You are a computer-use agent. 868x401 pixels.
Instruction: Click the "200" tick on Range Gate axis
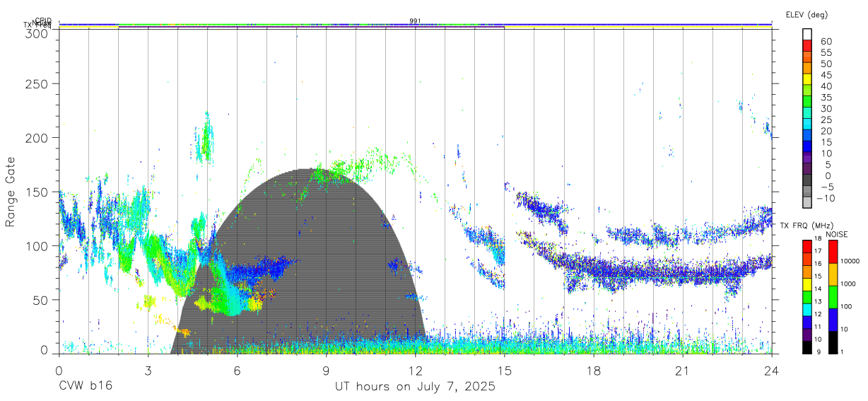coord(37,137)
